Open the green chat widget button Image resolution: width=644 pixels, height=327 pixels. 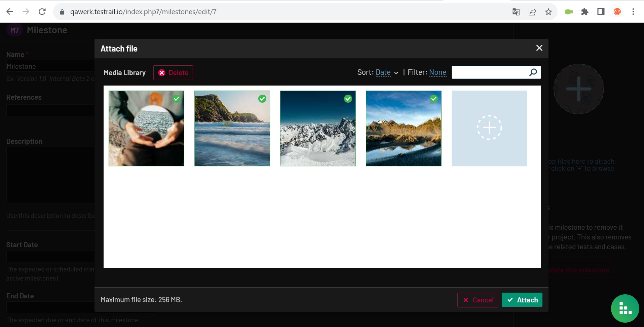coord(625,308)
